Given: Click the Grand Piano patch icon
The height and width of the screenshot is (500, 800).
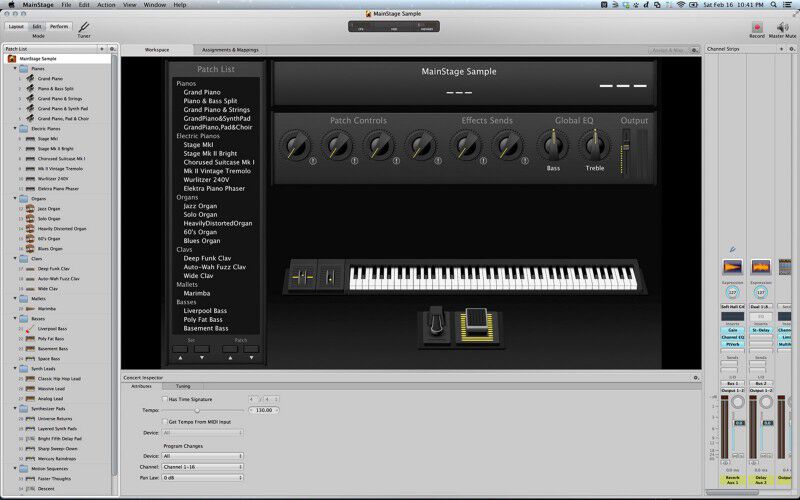Looking at the screenshot, I should pos(30,79).
